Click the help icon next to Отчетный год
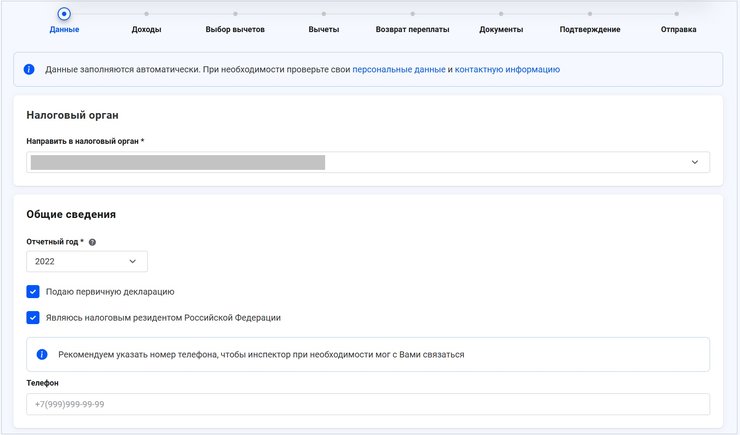 [x=93, y=242]
